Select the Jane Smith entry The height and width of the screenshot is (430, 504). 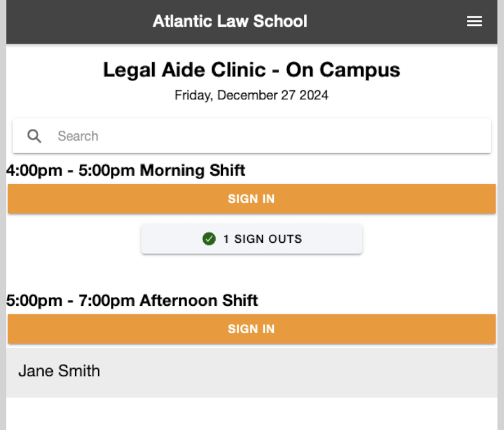(59, 371)
